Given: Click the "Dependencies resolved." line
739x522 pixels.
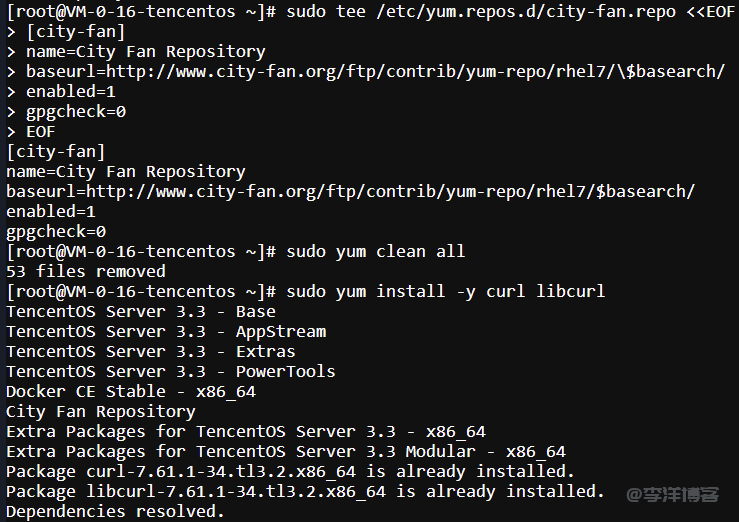Looking at the screenshot, I should 116,511.
